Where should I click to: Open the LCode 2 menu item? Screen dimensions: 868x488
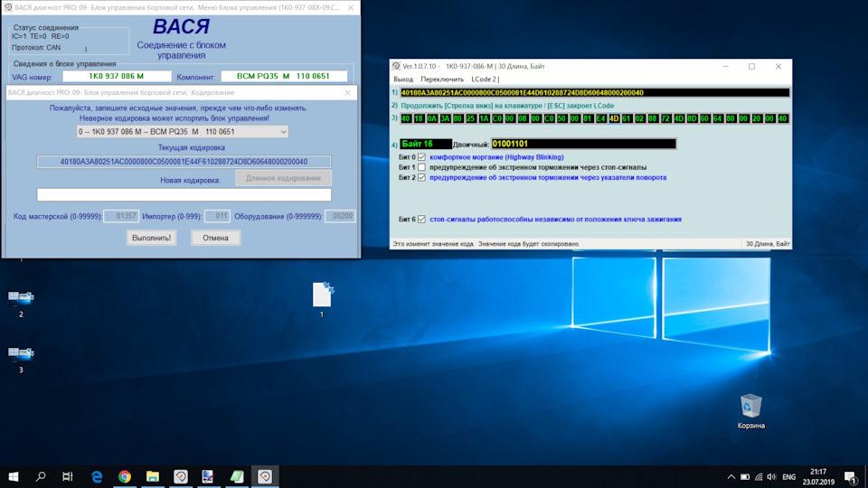484,80
